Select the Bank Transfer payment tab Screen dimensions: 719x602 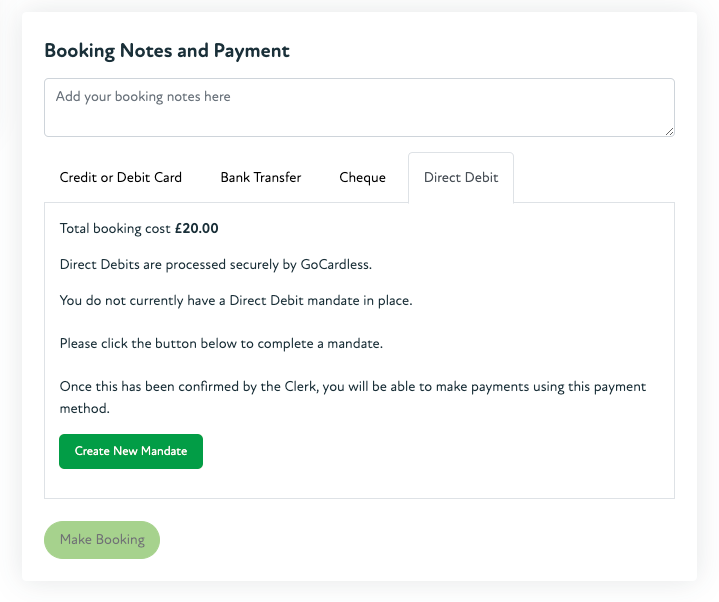(x=261, y=178)
